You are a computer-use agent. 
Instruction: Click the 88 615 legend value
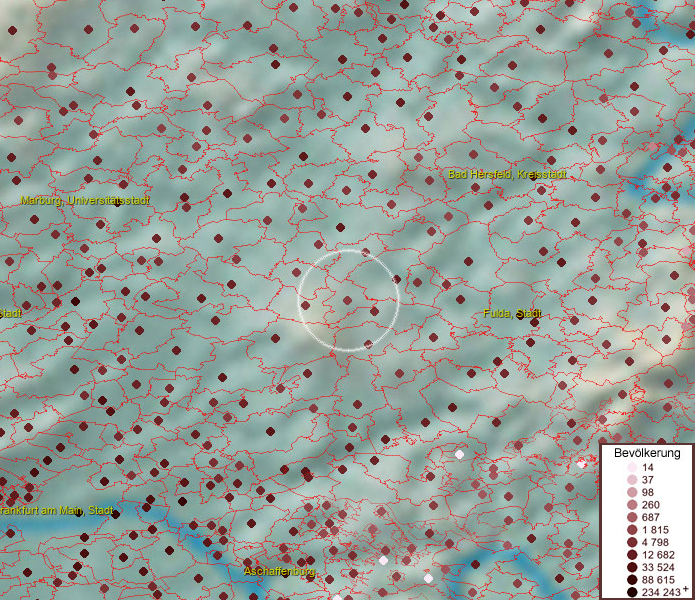tap(658, 580)
